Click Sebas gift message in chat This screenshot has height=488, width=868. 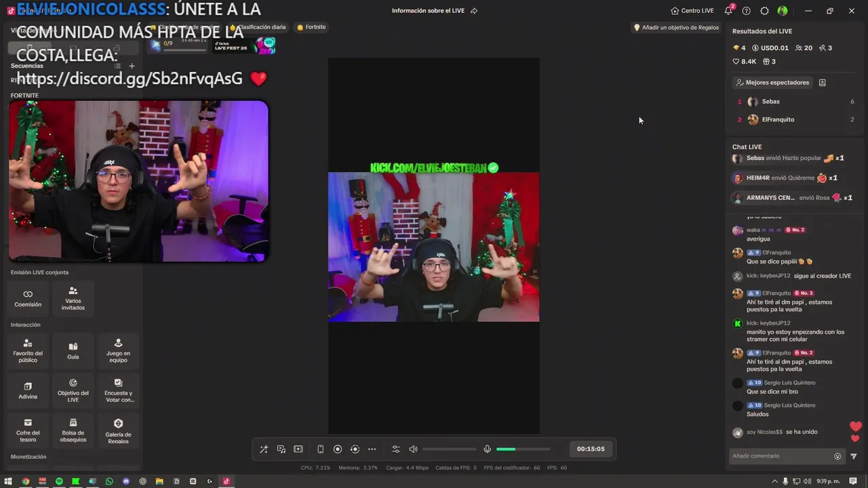(x=788, y=158)
